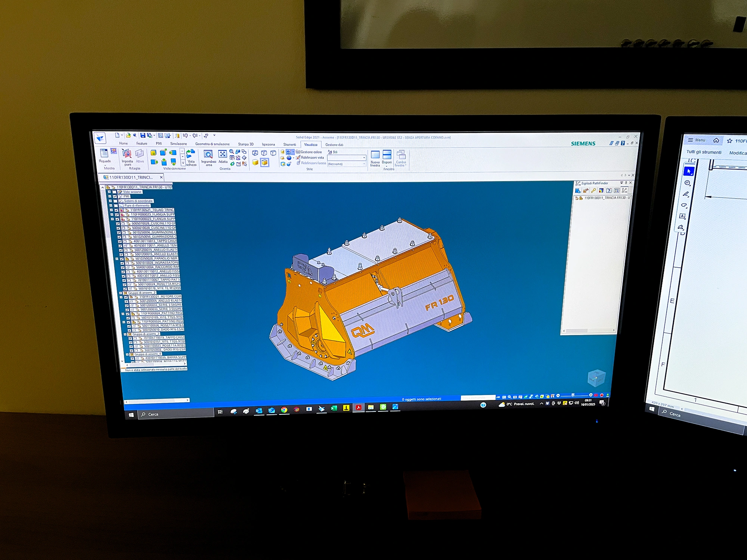Open the Riquadri panes tool
Screen dimensions: 747x560
104,156
